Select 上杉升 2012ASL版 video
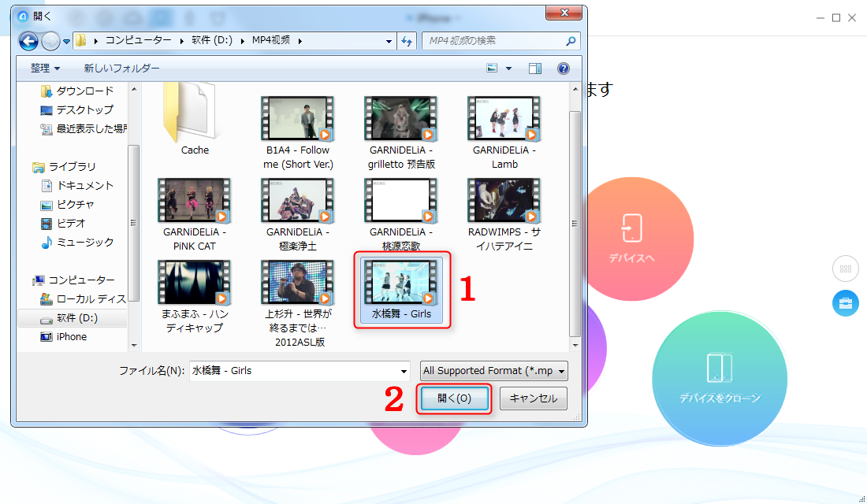This screenshot has height=504, width=867. pos(298,303)
